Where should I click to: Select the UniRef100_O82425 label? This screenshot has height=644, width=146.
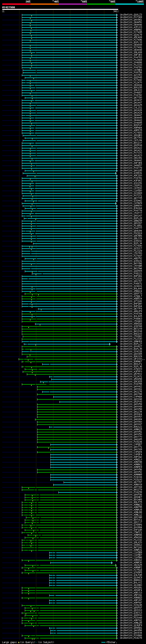(131, 565)
